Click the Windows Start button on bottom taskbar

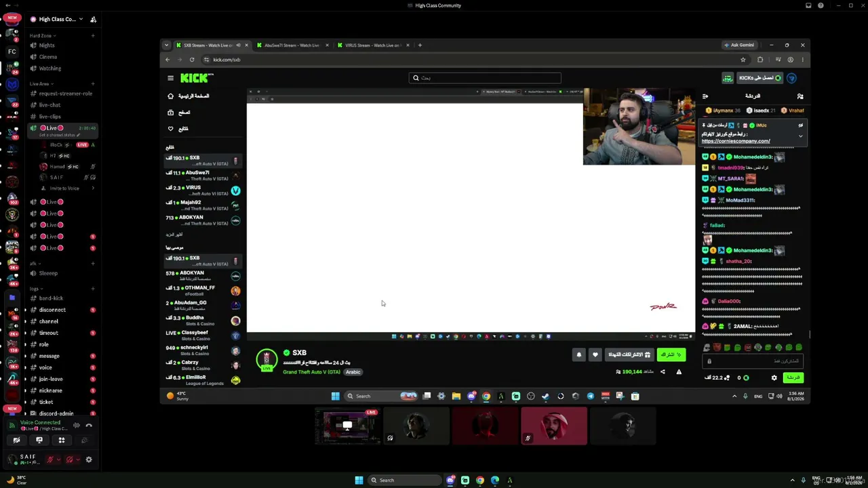[359, 480]
